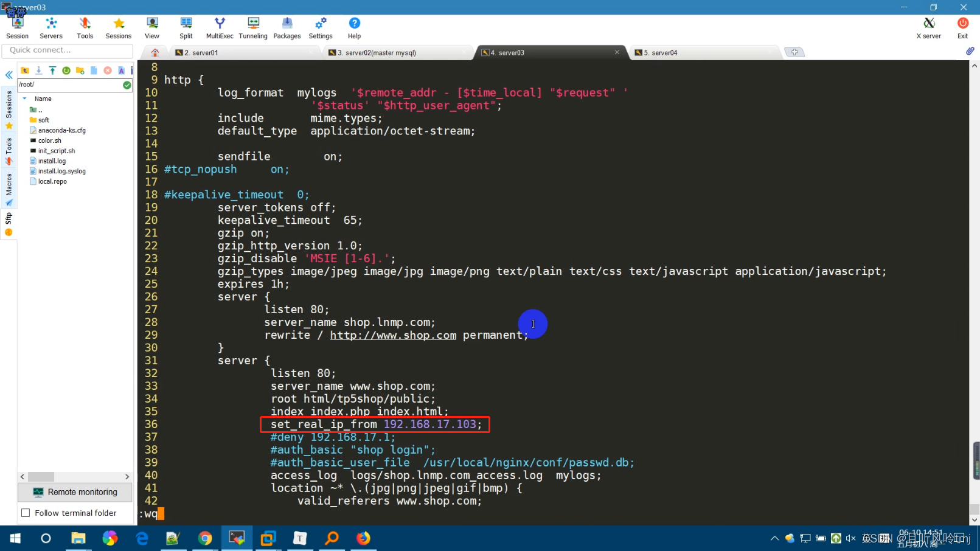Launch the X server
Viewport: 980px width, 551px height.
[x=928, y=27]
